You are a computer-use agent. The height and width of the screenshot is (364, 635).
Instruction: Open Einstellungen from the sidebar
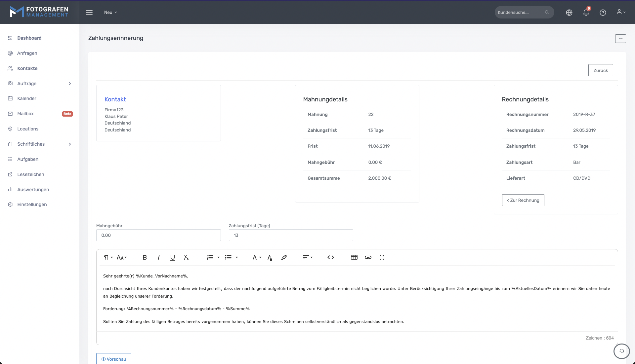(32, 205)
